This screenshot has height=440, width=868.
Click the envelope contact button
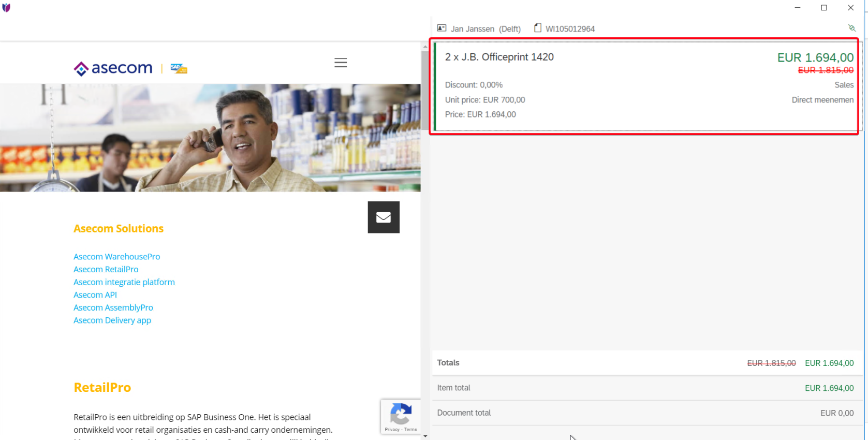[384, 217]
